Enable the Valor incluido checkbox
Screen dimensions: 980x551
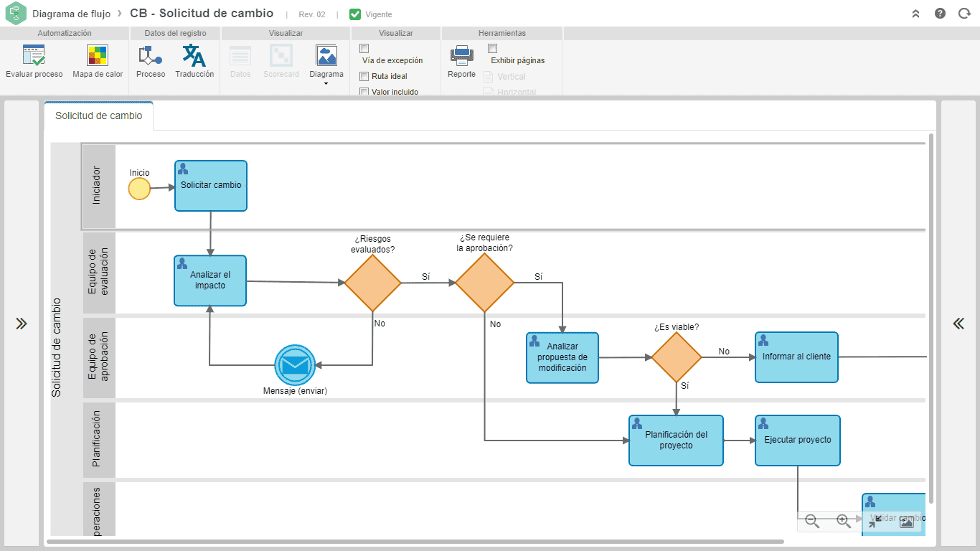[x=364, y=92]
